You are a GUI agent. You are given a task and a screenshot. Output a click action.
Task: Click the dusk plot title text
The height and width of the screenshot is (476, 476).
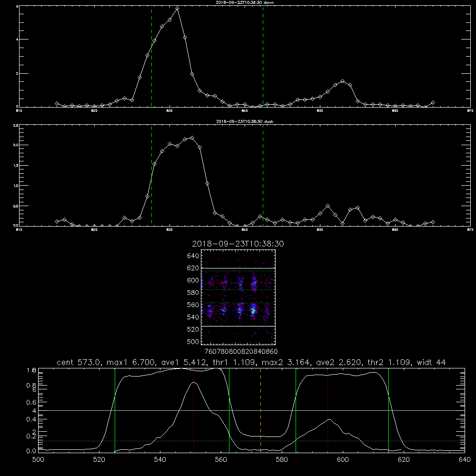tap(245, 121)
